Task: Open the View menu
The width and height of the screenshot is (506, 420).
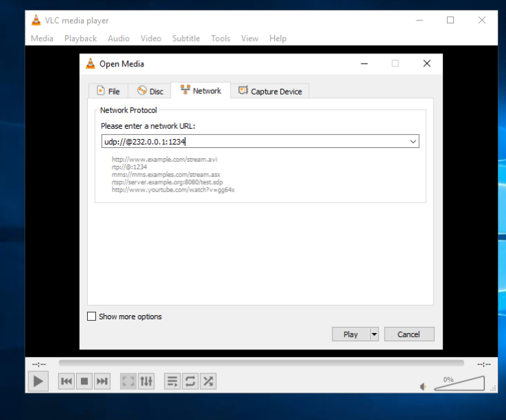Action: pyautogui.click(x=250, y=38)
